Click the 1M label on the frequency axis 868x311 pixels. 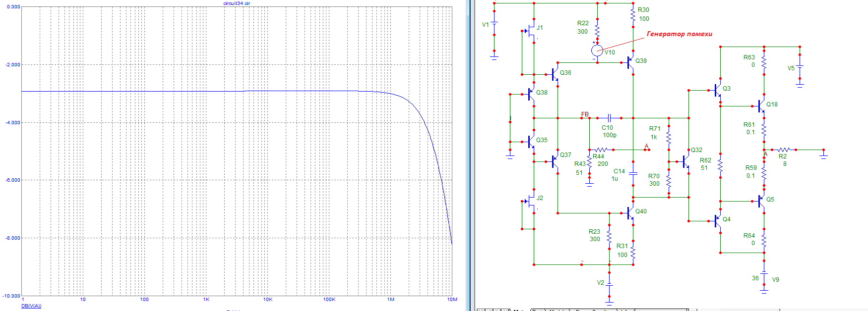tap(391, 300)
